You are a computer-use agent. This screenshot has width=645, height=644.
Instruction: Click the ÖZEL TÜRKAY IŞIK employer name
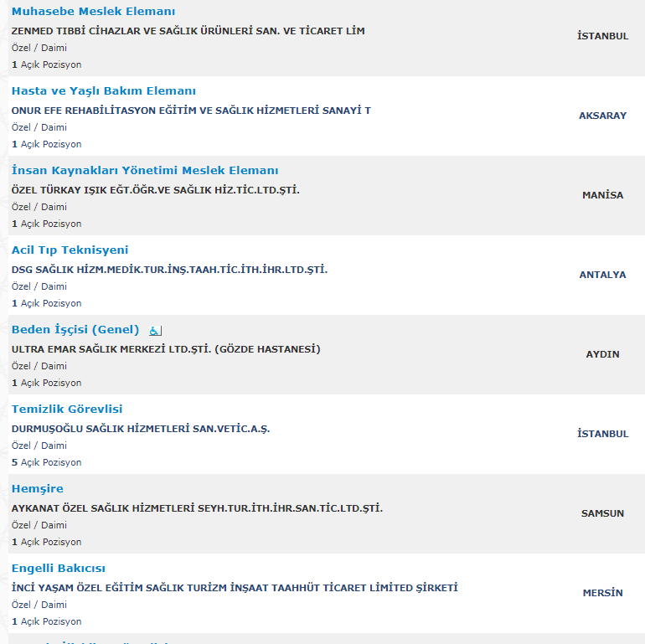coord(156,190)
